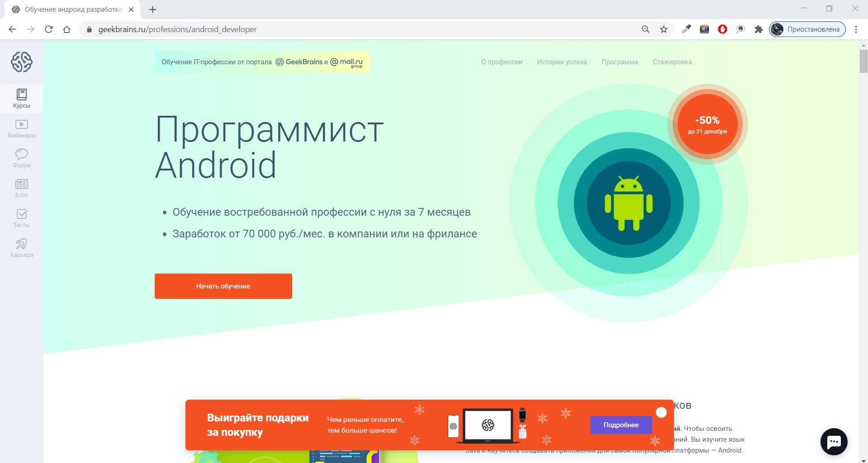Minimize the browser window

click(x=804, y=9)
